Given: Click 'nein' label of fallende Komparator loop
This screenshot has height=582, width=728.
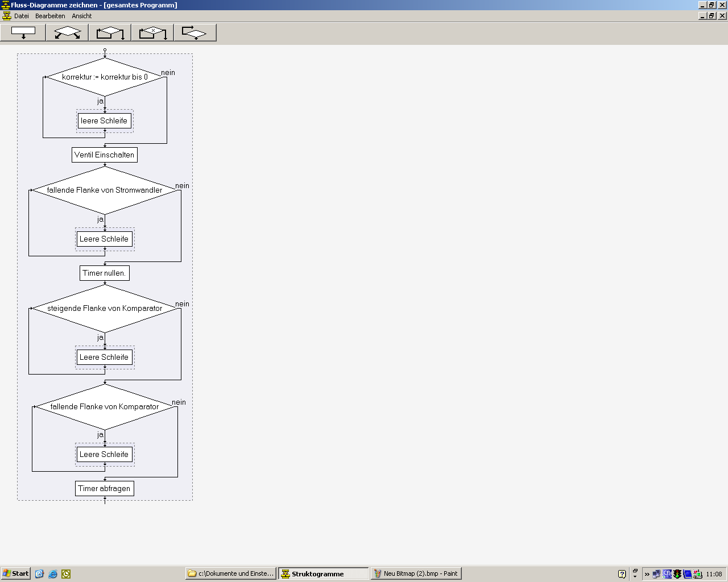Looking at the screenshot, I should pos(179,402).
